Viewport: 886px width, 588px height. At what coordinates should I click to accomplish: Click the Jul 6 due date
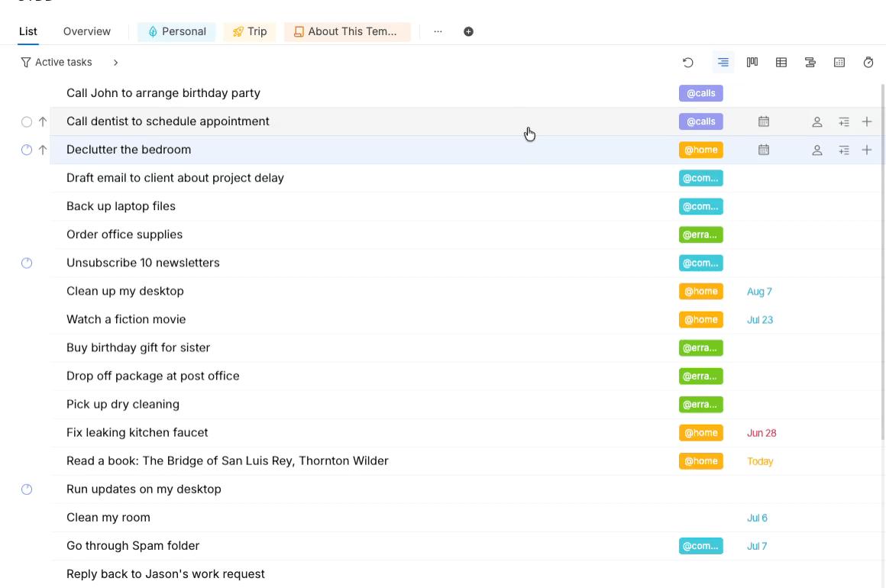(757, 518)
